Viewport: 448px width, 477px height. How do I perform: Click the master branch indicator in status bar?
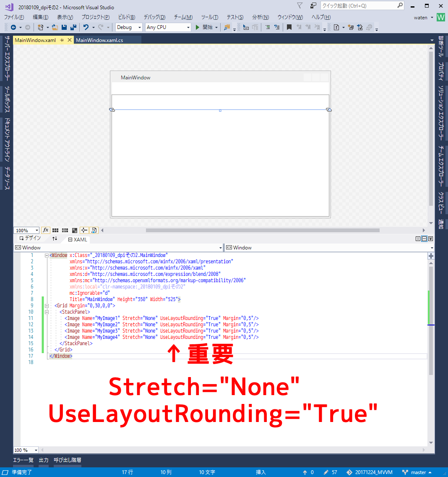tap(417, 472)
